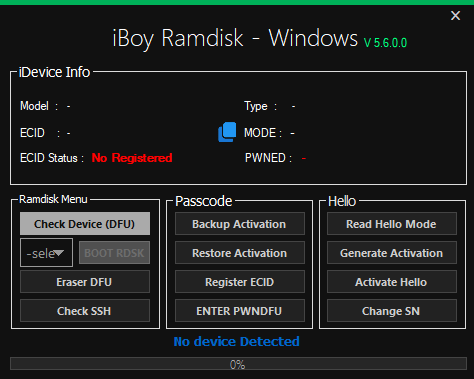Click the Eraser DFU button
Image resolution: width=474 pixels, height=379 pixels.
click(85, 282)
